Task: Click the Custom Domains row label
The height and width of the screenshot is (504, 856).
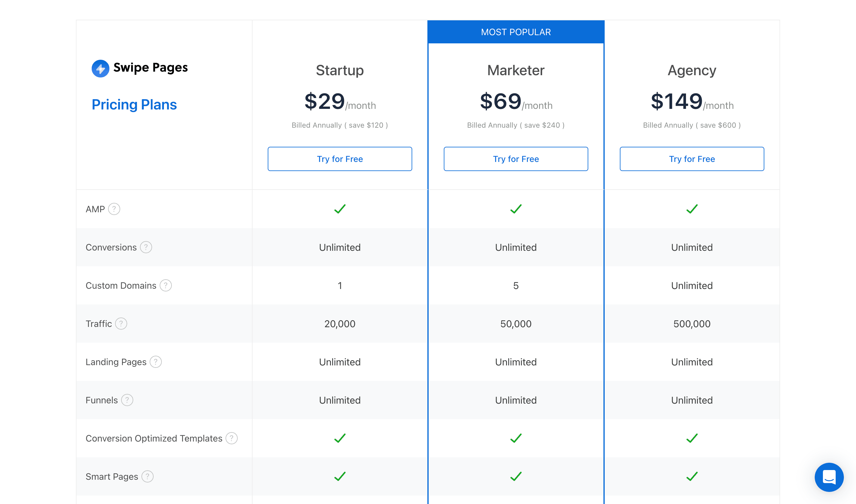Action: point(121,286)
